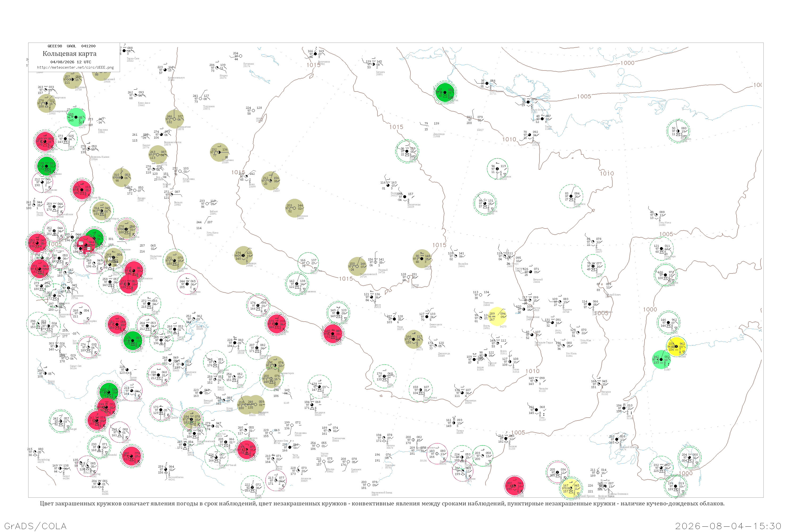Click the "Волочанка" station name
Viewport: 798px width, 532px height.
pyautogui.click(x=324, y=62)
